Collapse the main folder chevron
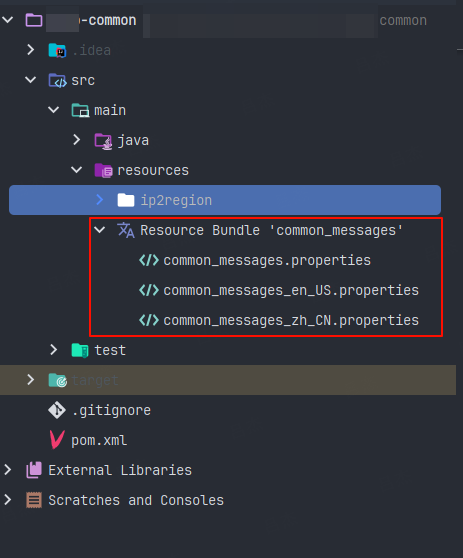Image resolution: width=463 pixels, height=558 pixels. 54,110
